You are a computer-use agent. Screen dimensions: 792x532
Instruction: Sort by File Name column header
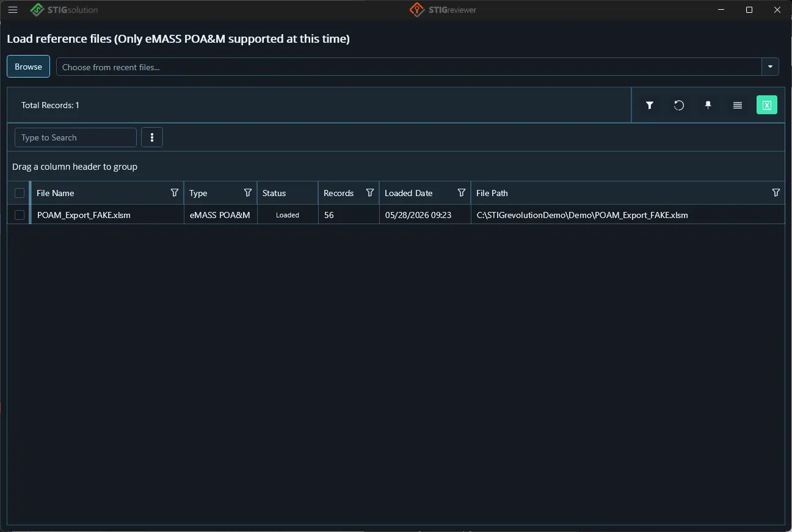pyautogui.click(x=56, y=193)
